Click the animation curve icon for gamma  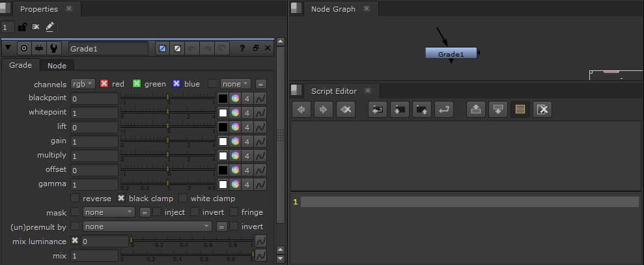pos(260,184)
